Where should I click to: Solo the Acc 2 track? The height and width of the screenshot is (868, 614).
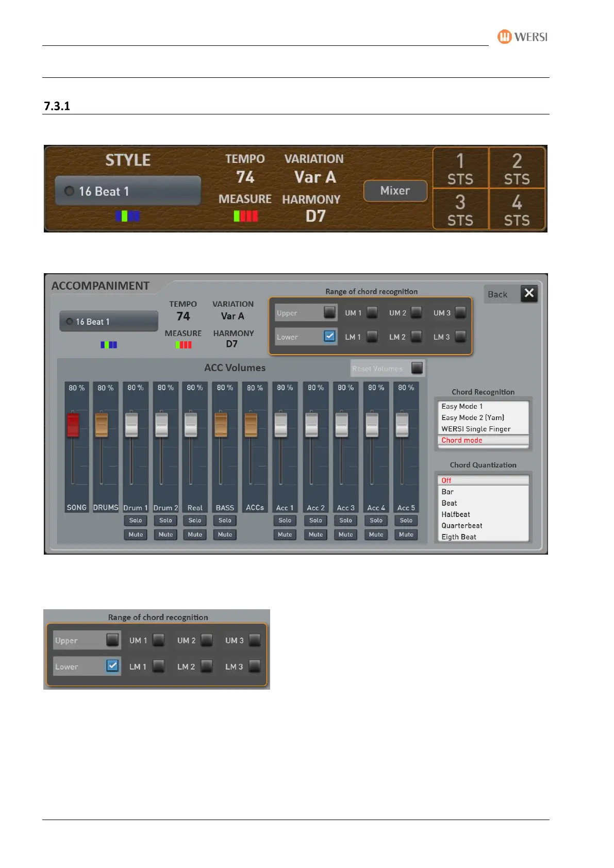[316, 521]
